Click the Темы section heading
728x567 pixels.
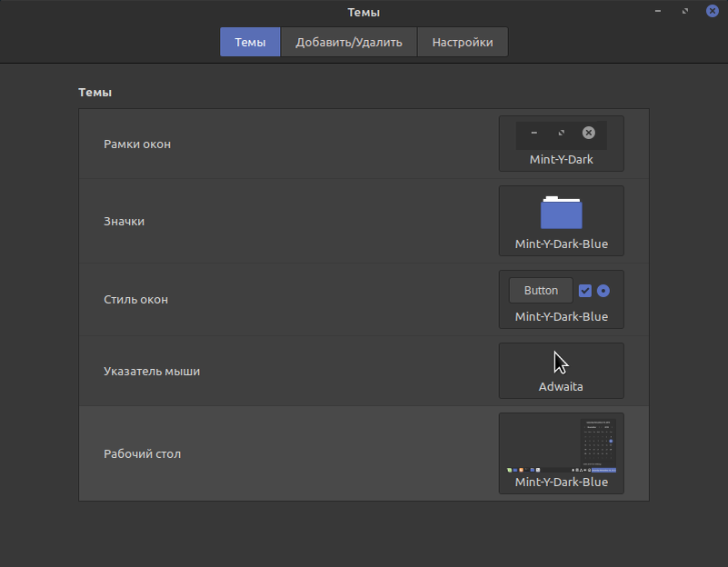[95, 93]
